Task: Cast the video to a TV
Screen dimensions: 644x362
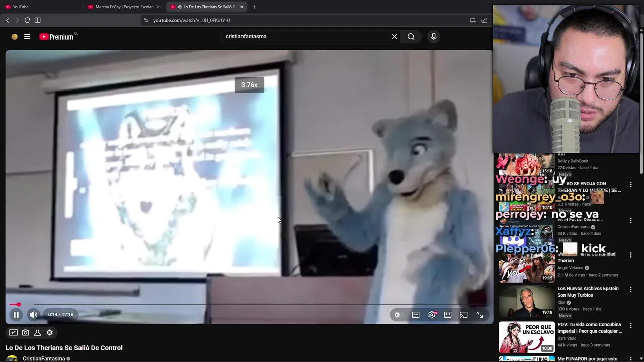Action: [464, 315]
